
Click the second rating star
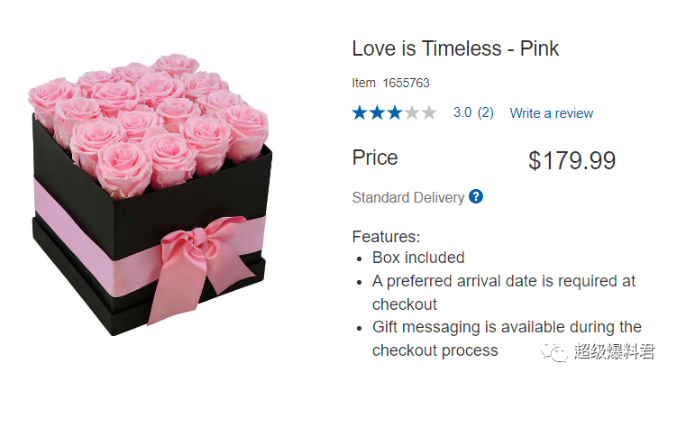tap(377, 113)
